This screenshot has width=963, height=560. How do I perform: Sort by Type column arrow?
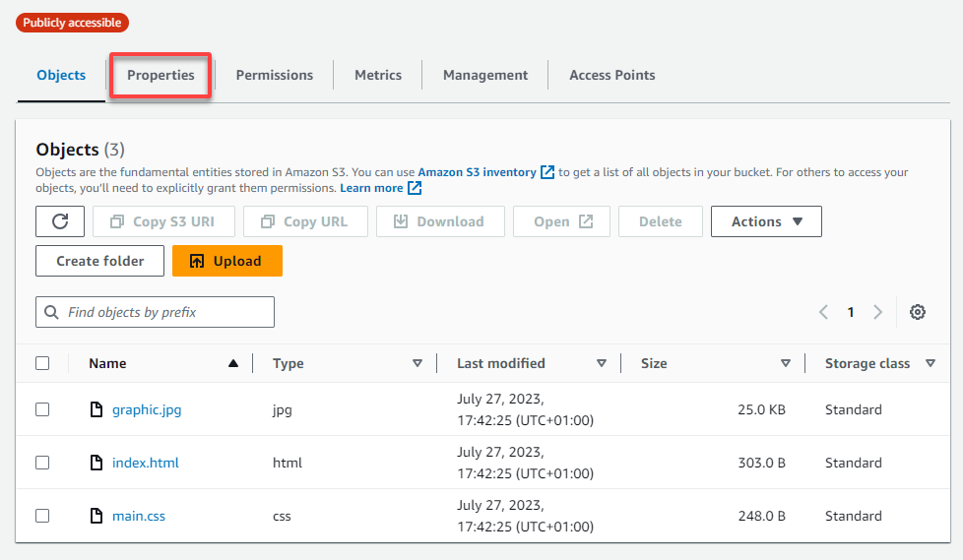tap(417, 363)
